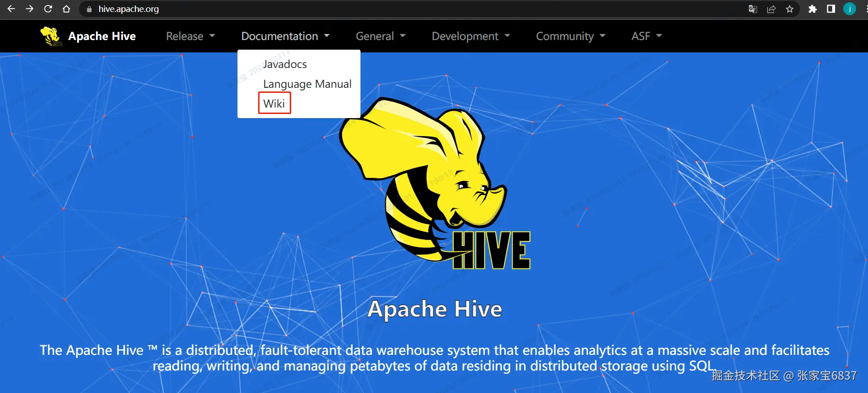Viewport: 868px width, 393px height.
Task: Expand the Release dropdown menu
Action: (x=191, y=36)
